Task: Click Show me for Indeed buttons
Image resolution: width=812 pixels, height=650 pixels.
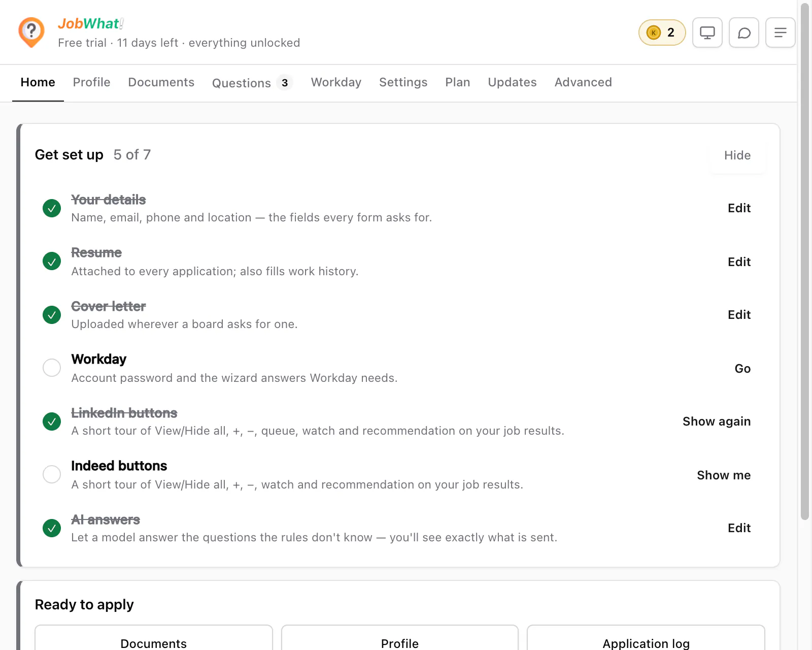Action: pos(724,475)
